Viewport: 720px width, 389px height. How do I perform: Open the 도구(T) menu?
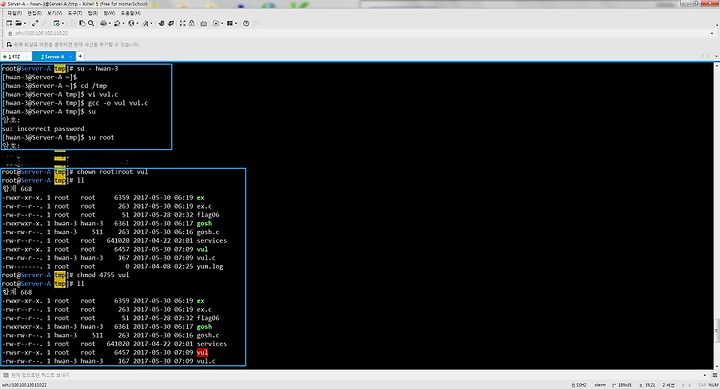74,13
